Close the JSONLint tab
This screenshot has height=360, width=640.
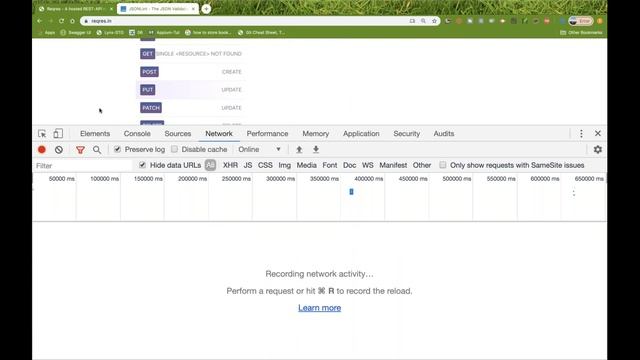point(193,9)
